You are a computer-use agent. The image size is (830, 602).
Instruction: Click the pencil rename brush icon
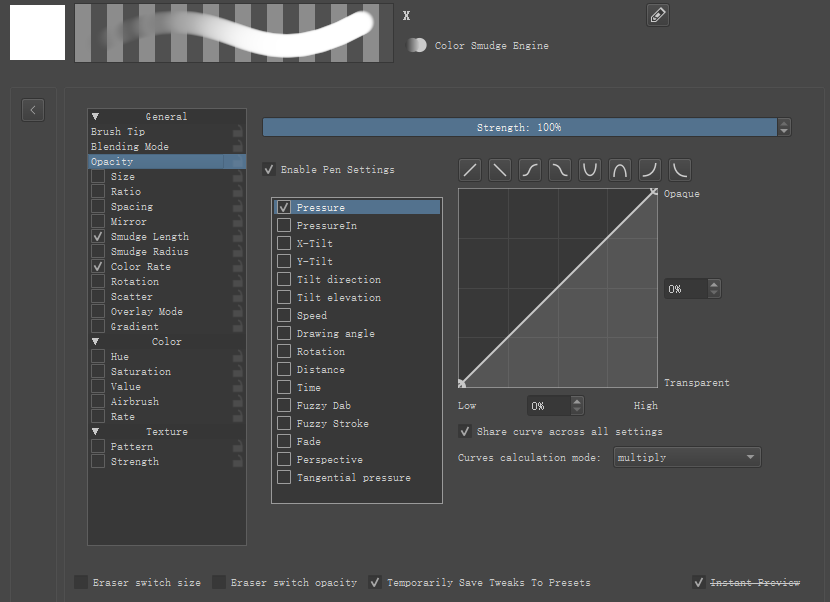(x=658, y=15)
